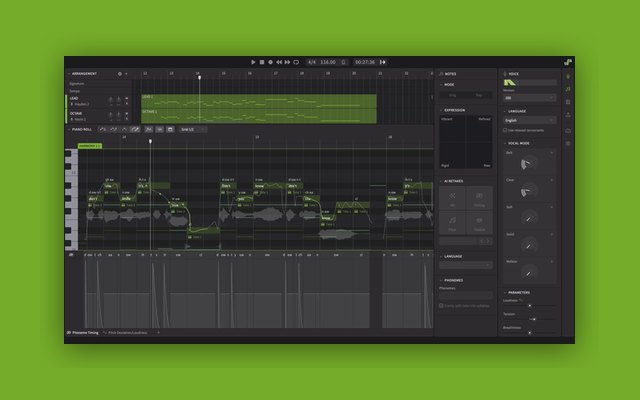
Task: Adjust the LEAD track pan knob
Action: 118,100
